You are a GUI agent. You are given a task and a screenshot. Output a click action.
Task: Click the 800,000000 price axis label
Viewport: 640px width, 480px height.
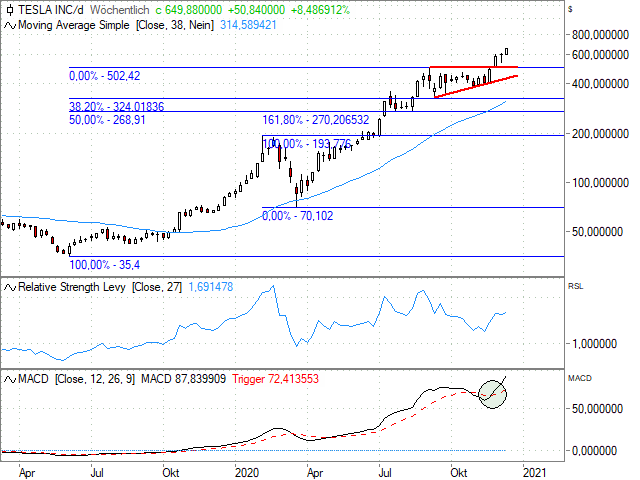[600, 35]
